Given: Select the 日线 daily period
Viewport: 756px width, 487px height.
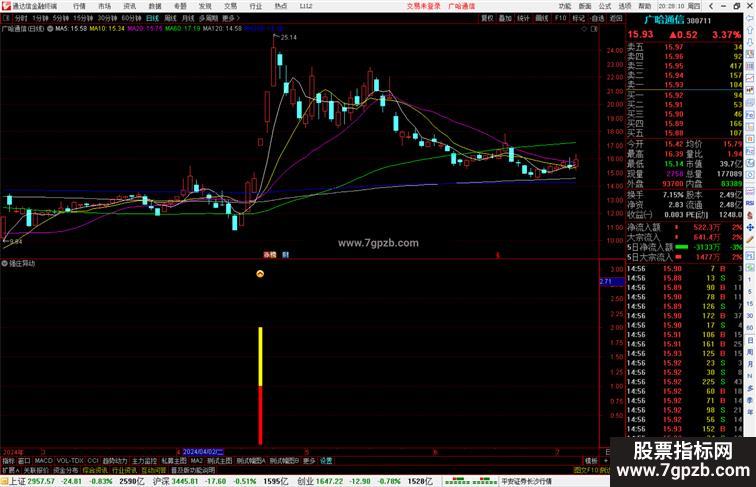Looking at the screenshot, I should coord(152,18).
